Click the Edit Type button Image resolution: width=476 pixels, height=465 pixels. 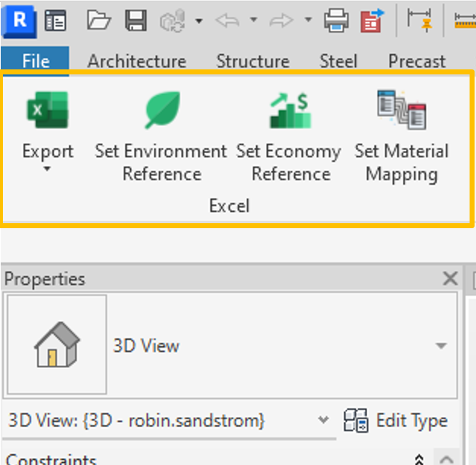[396, 421]
